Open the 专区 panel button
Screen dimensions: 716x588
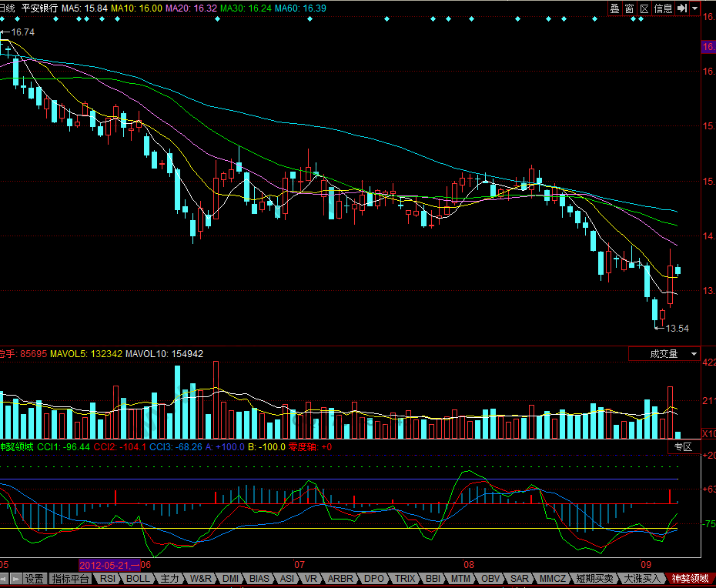pos(684,446)
